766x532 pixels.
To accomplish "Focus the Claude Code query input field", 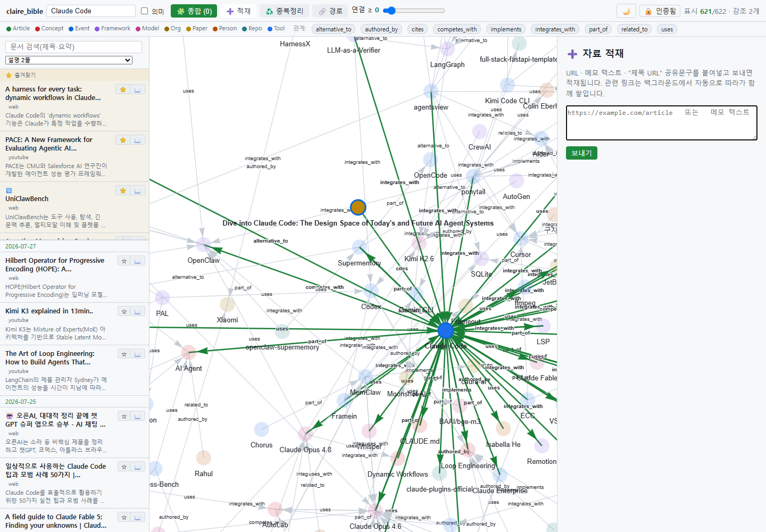I will [x=91, y=11].
